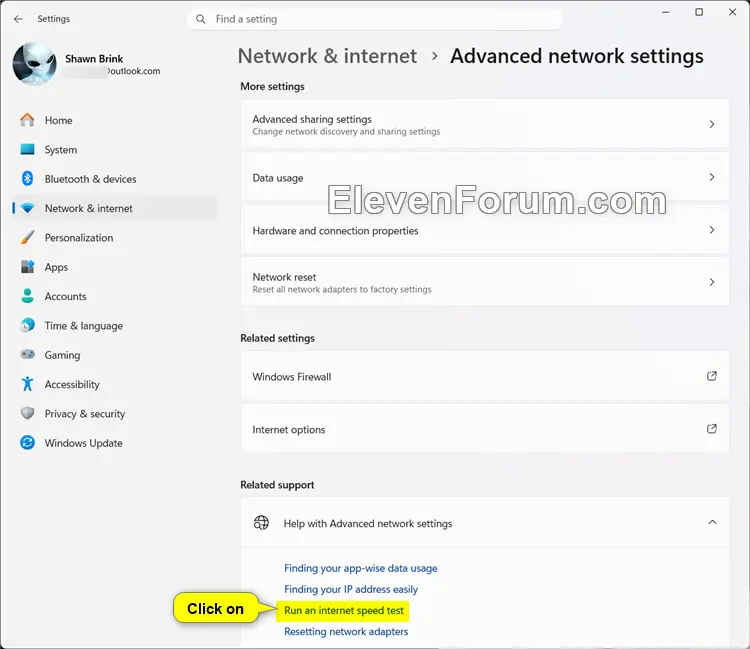The width and height of the screenshot is (750, 649).
Task: Click Run an internet speed test link
Action: pyautogui.click(x=344, y=610)
